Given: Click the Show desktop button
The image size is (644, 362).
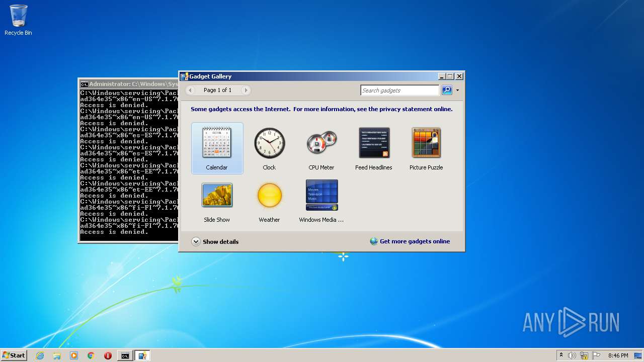Looking at the screenshot, I should pyautogui.click(x=638, y=355).
